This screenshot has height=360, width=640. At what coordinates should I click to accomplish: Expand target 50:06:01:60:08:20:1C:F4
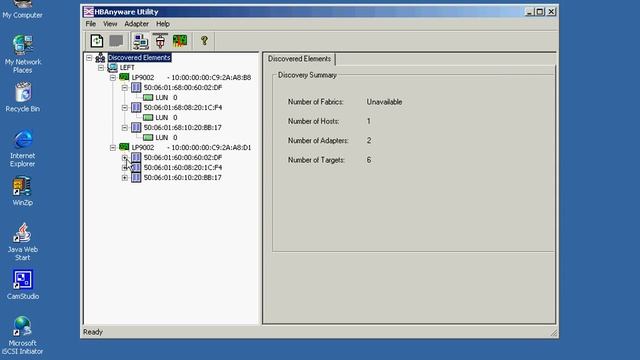[125, 168]
